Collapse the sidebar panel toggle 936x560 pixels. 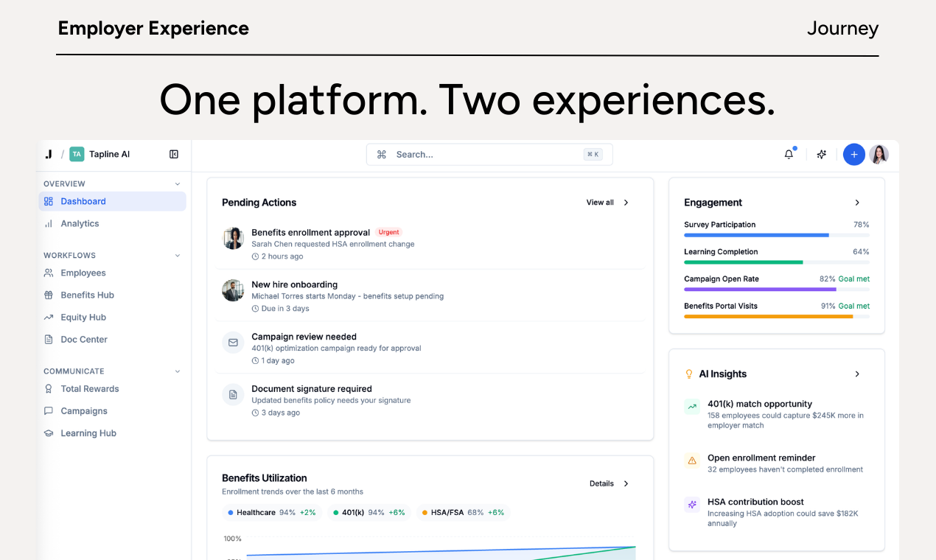click(x=174, y=154)
